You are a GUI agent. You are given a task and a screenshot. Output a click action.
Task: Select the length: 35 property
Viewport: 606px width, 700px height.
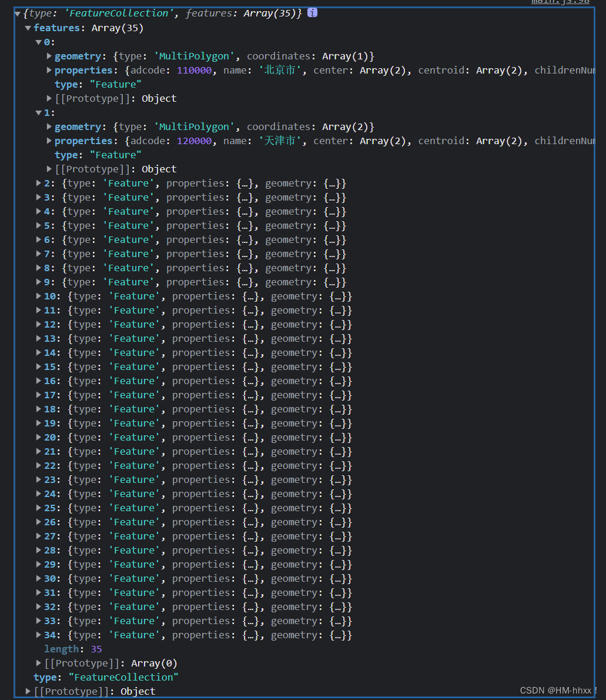[73, 649]
